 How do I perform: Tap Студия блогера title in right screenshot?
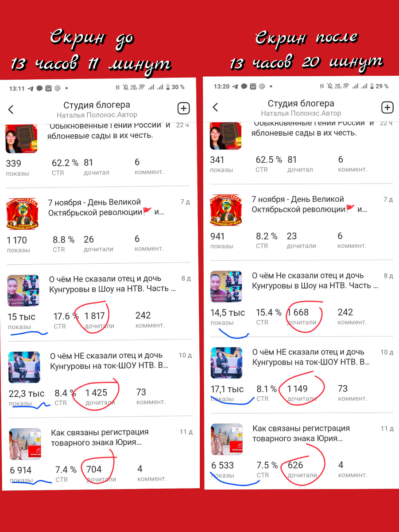click(x=301, y=103)
